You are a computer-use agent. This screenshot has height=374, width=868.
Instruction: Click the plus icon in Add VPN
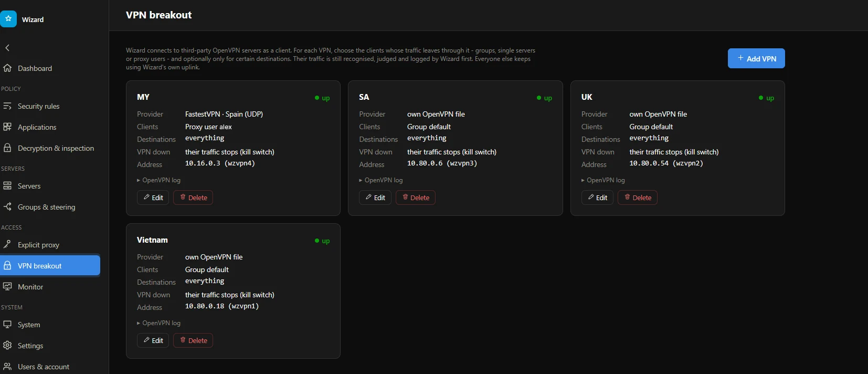(740, 58)
